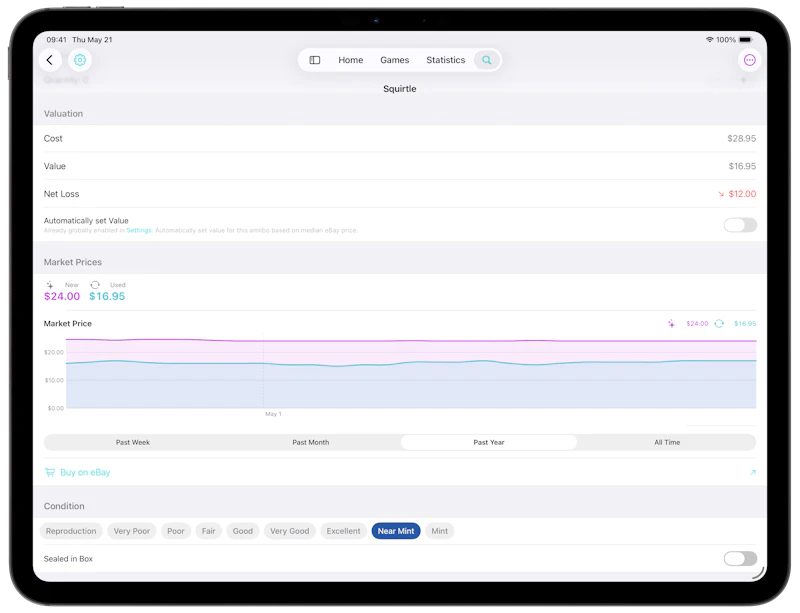
Task: Open settings via the teal gear icon
Action: pos(80,60)
